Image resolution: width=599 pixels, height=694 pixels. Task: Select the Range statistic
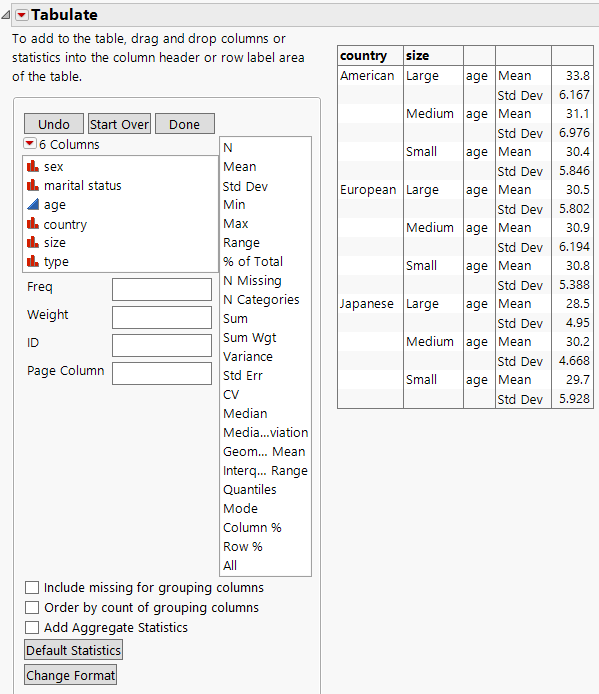(x=241, y=243)
